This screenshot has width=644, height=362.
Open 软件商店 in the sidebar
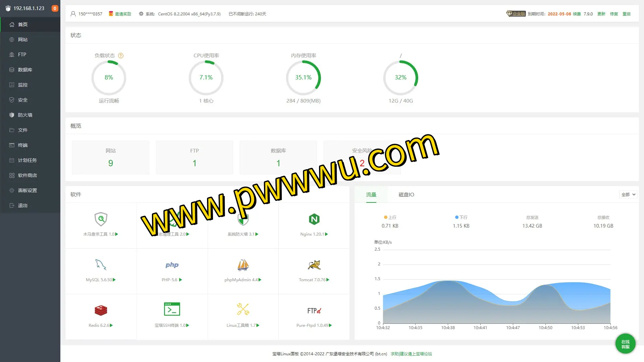pyautogui.click(x=28, y=175)
